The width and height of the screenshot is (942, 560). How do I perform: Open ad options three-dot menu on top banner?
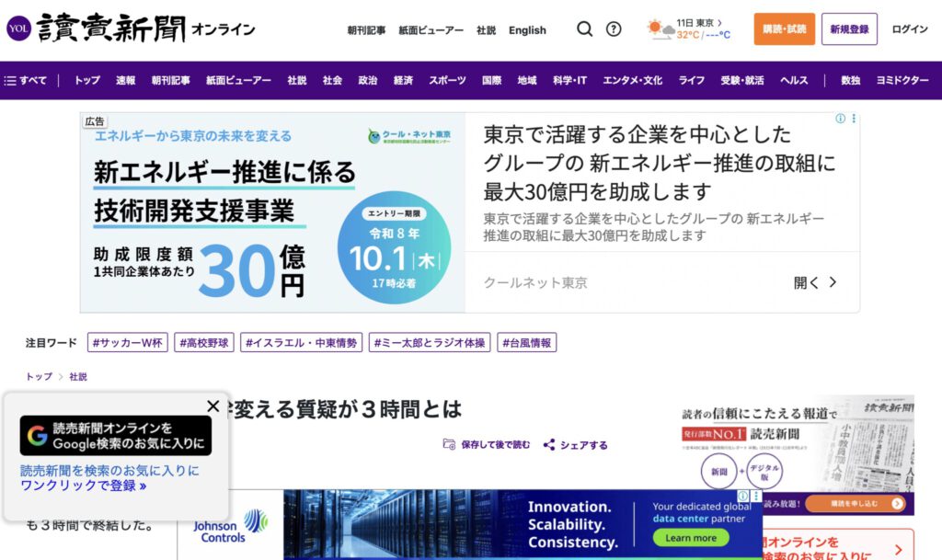point(853,119)
